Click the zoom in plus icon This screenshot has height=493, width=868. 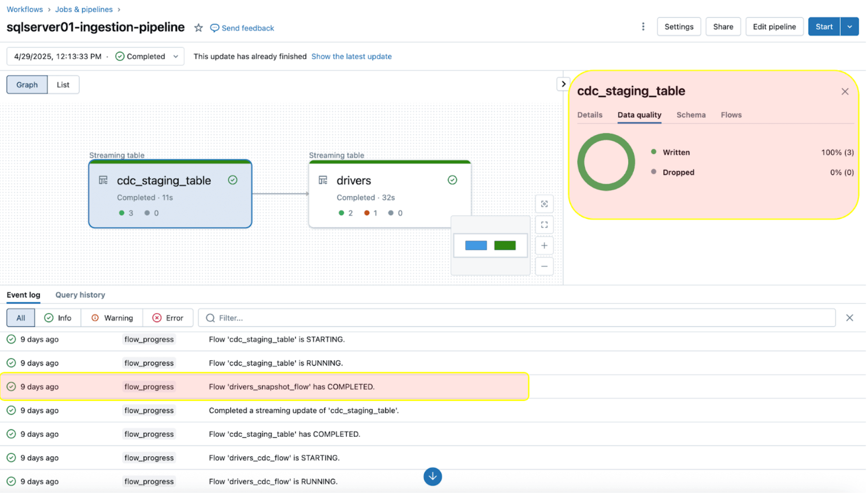point(544,246)
